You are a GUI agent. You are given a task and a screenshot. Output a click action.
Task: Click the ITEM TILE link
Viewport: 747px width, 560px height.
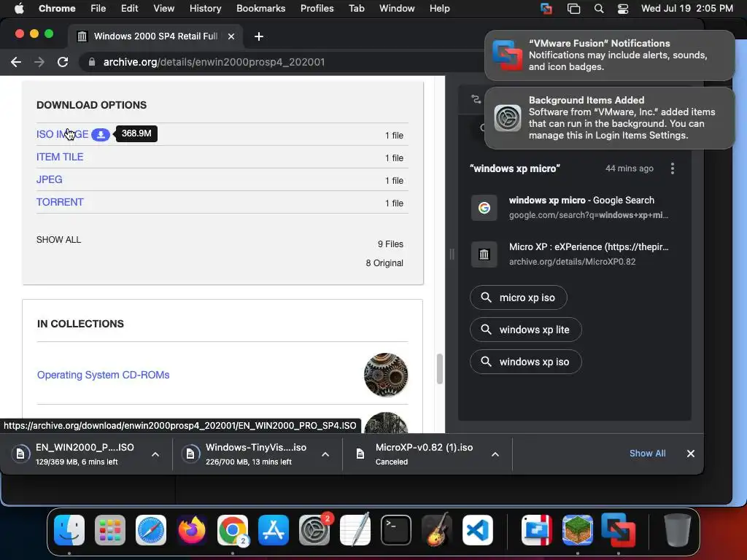click(60, 157)
